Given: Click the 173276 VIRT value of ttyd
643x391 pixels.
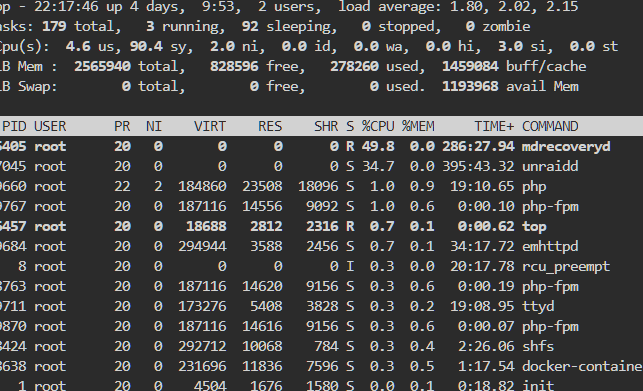Looking at the screenshot, I should 202,306.
